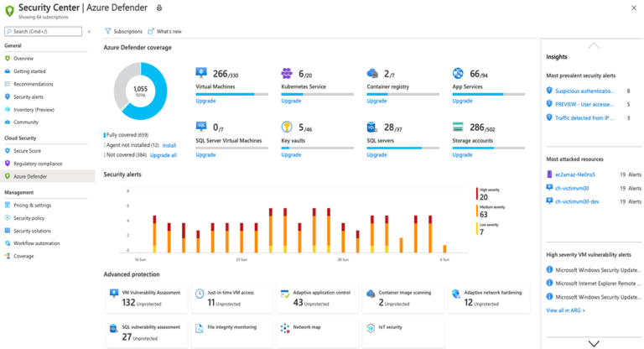Collapse the left navigation sidebar
Image resolution: width=644 pixels, height=349 pixels.
coord(90,31)
